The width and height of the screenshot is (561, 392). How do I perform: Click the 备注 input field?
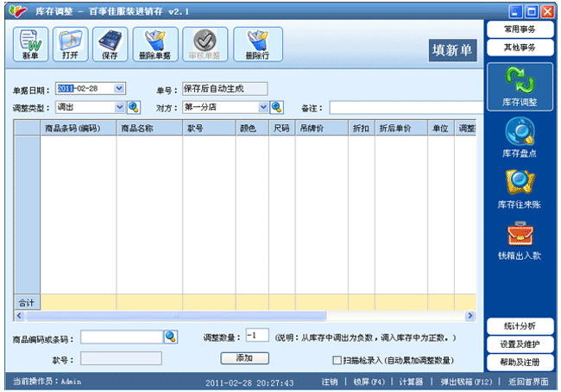407,107
